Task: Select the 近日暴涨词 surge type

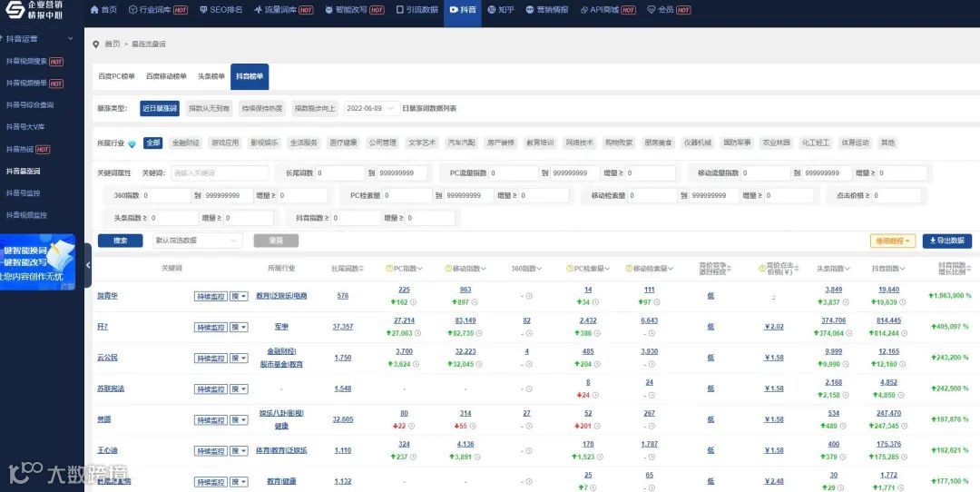Action: pos(160,109)
